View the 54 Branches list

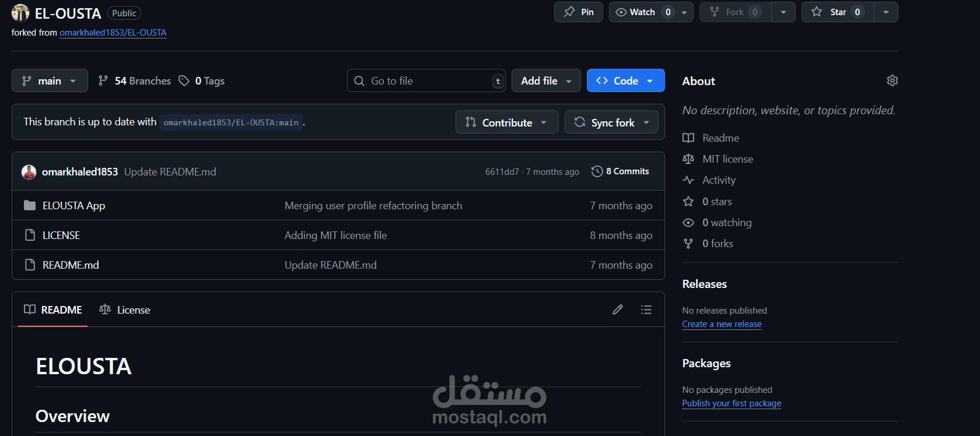[135, 80]
